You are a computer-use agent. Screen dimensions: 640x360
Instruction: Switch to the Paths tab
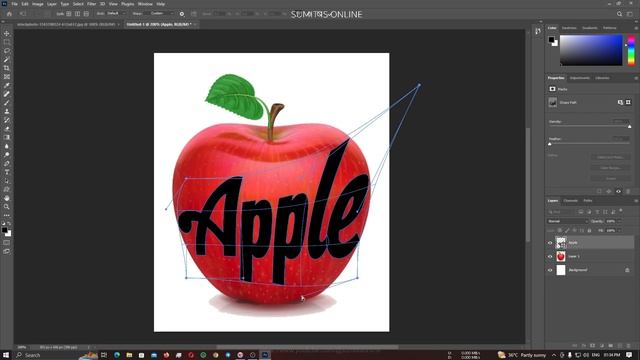588,200
